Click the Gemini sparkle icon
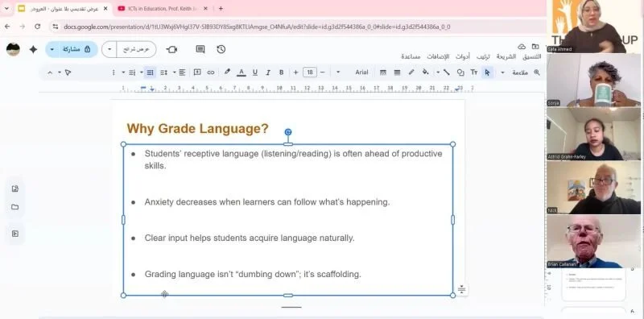Viewport: 644px width, 319px height. pyautogui.click(x=33, y=49)
